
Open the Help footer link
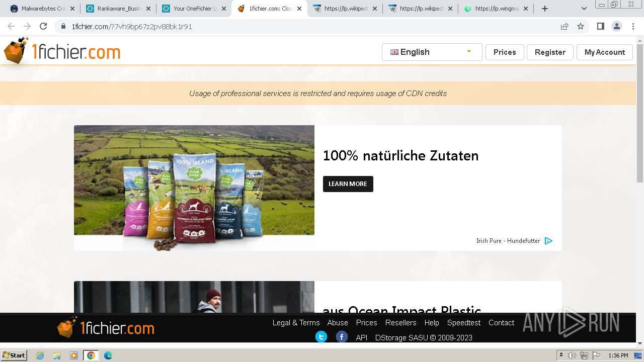pyautogui.click(x=432, y=323)
